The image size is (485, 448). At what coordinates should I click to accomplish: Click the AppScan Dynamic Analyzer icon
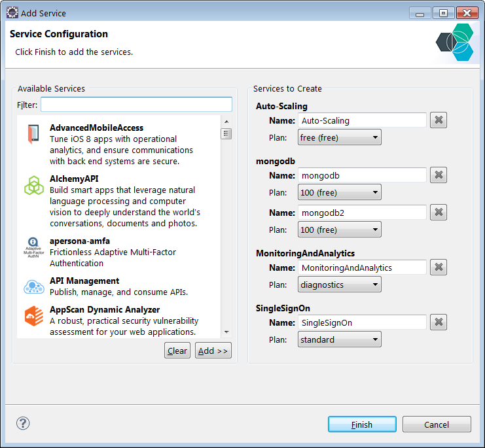click(x=34, y=316)
